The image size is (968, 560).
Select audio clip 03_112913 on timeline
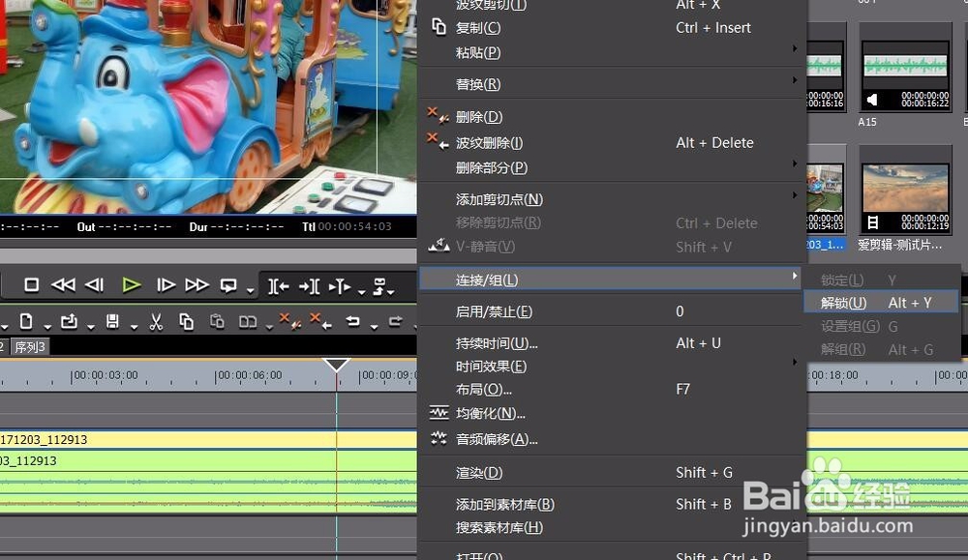[x=208, y=483]
